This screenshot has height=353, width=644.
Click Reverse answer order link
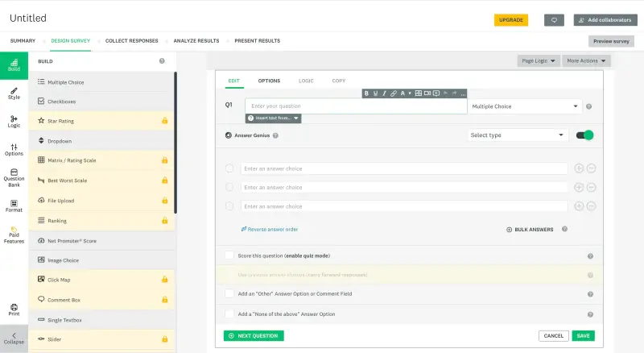coord(270,229)
